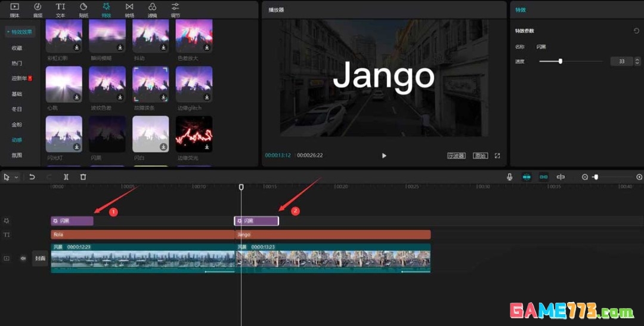Zoom in timeline with plus icon
This screenshot has height=326, width=644.
[x=639, y=177]
